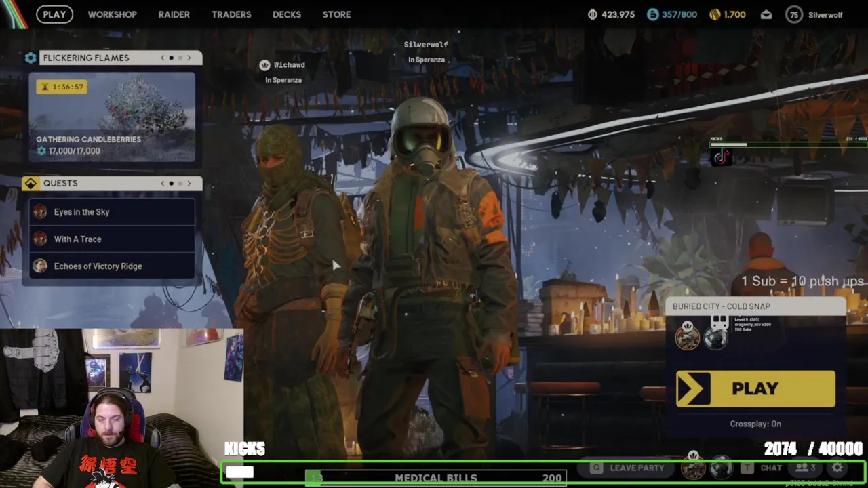Go to previous Flickering Flames page arrow
The image size is (868, 488).
pyautogui.click(x=163, y=58)
